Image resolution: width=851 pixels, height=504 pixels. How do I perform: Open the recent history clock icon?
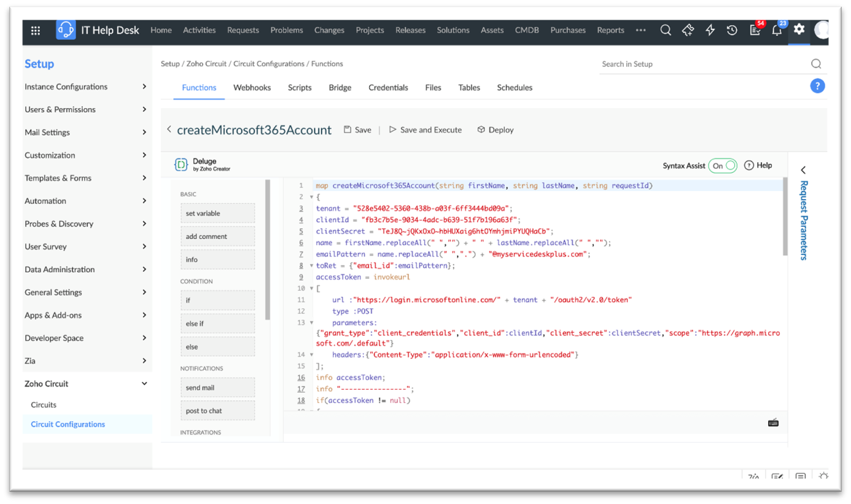click(732, 30)
